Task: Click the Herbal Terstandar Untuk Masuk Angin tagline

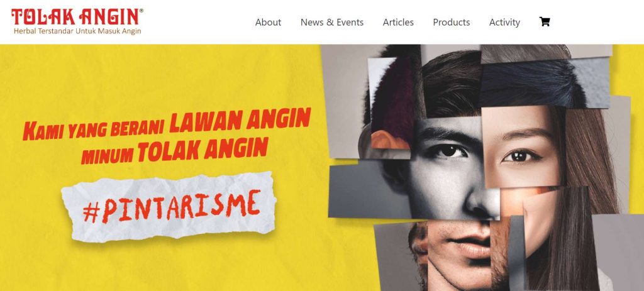Action: pos(77,31)
